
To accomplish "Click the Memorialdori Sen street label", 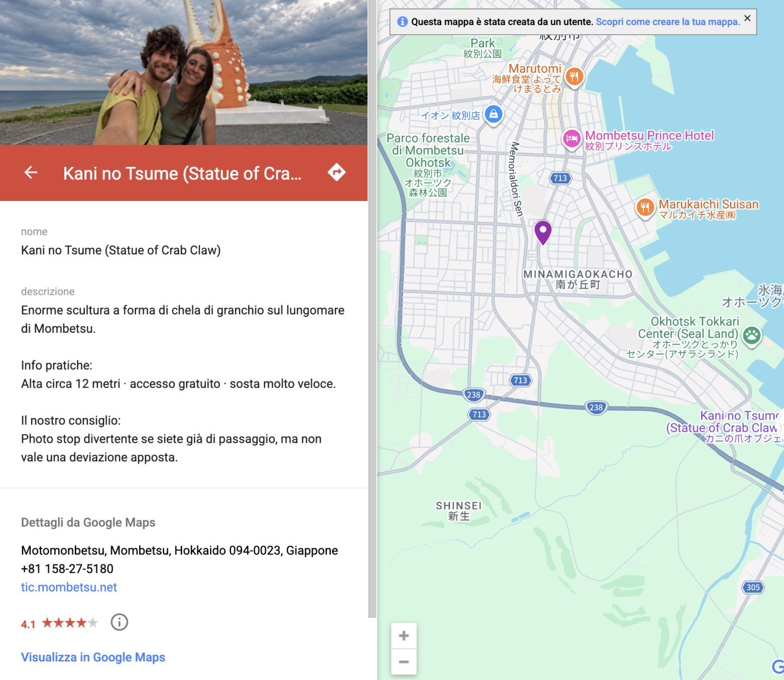I will coord(516,179).
